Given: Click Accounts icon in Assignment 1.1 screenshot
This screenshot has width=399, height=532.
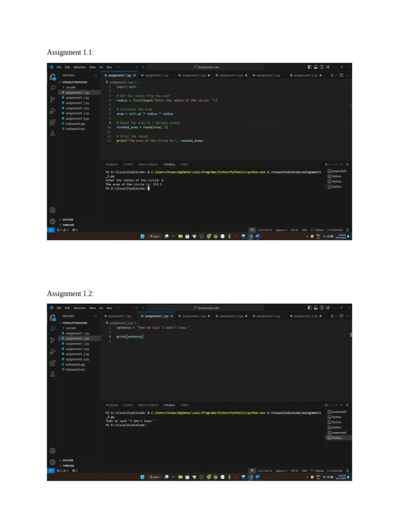Looking at the screenshot, I should [52, 210].
